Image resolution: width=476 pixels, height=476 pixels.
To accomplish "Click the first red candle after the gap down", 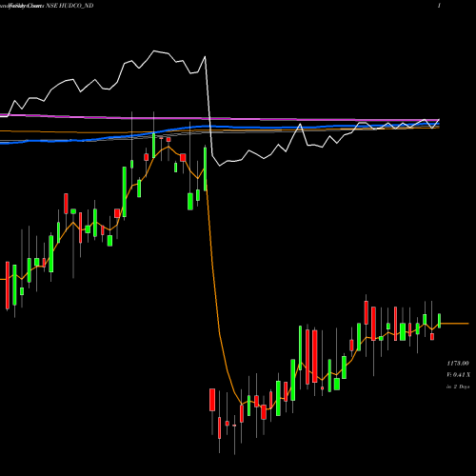I will tap(212, 400).
